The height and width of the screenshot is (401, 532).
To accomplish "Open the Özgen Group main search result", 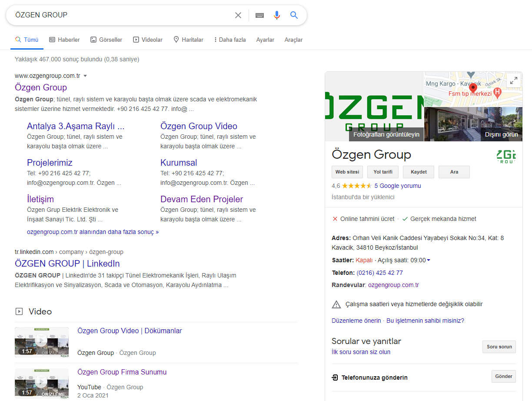I will pyautogui.click(x=41, y=87).
